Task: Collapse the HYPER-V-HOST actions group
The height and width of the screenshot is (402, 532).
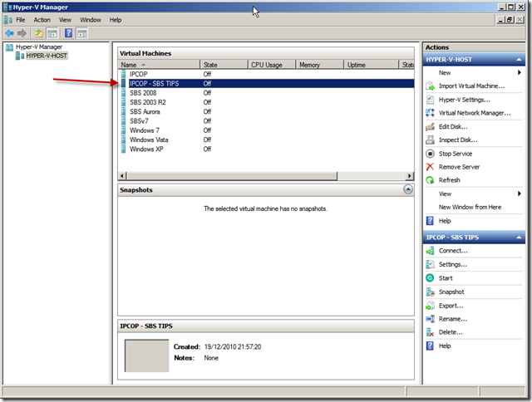Action: (x=519, y=60)
